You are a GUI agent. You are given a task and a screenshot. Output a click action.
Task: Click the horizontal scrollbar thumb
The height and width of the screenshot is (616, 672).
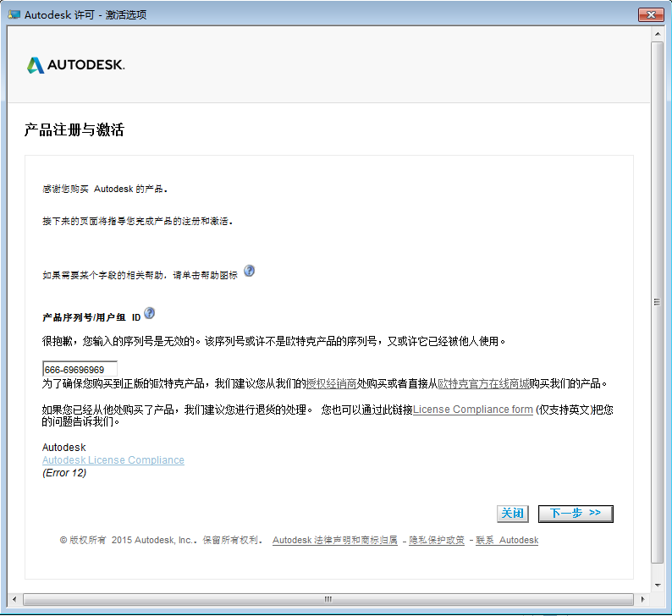coord(328,599)
